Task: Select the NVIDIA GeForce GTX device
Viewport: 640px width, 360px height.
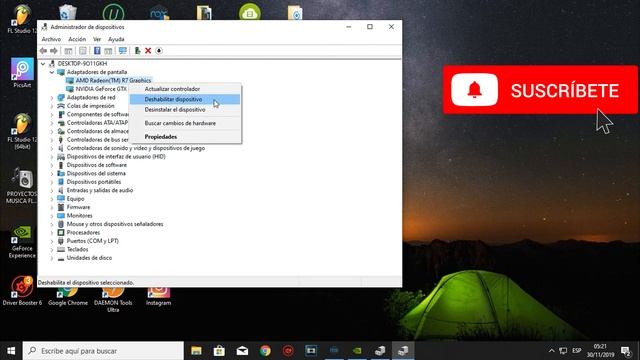Action: click(101, 89)
